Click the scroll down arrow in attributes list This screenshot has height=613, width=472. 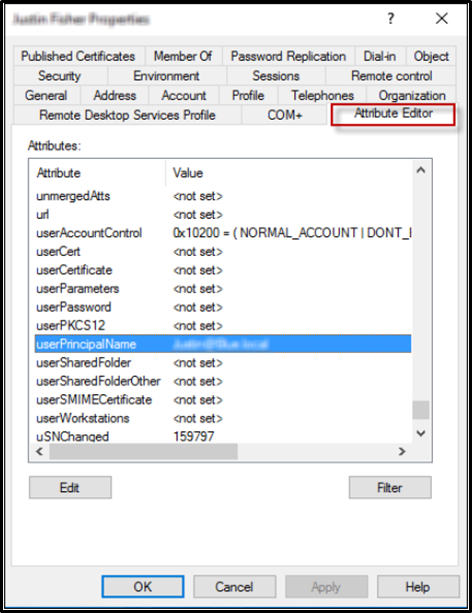421,433
